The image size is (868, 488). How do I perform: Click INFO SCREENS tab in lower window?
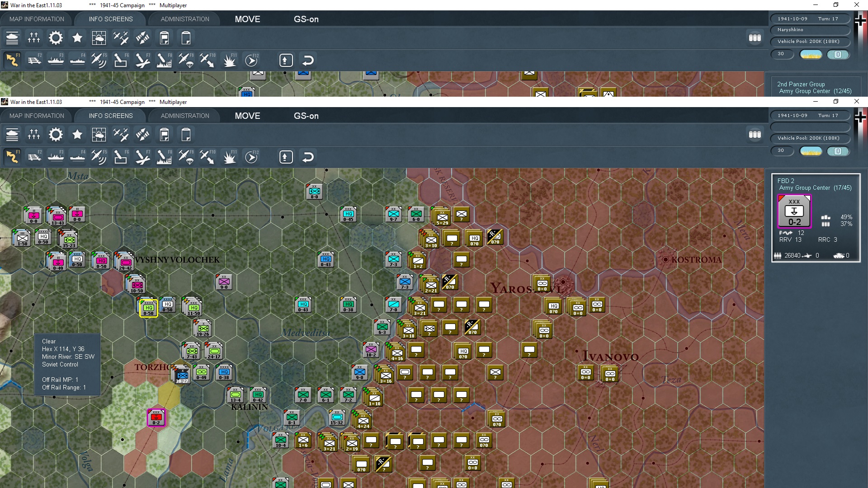coord(111,116)
